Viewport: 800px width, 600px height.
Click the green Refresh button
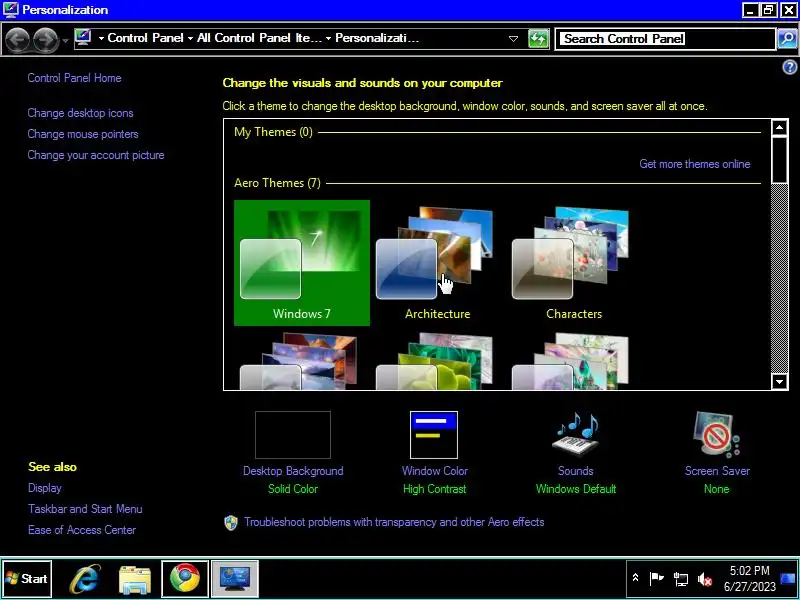[538, 39]
